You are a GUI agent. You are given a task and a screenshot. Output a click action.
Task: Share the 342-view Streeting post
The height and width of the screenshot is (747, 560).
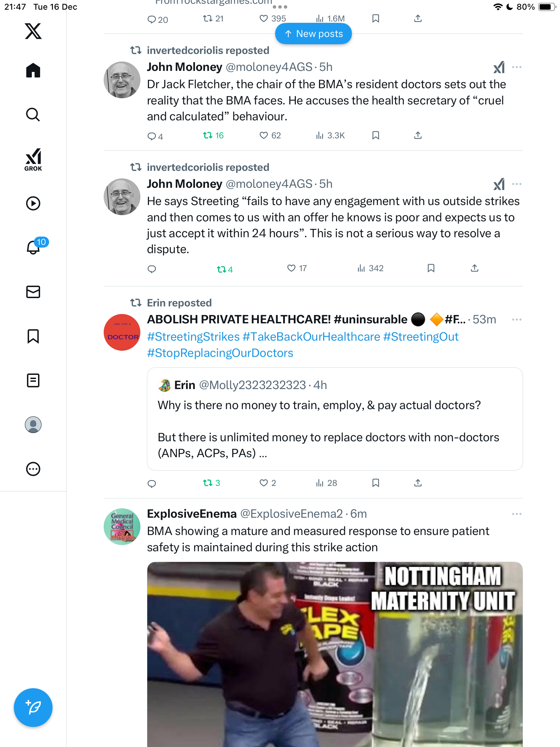pos(475,268)
